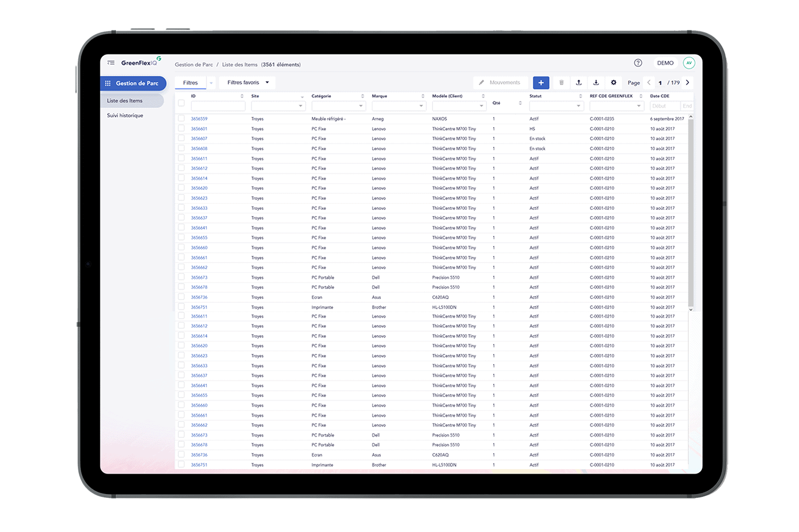This screenshot has width=799, height=532.
Task: Open the help question mark icon
Action: [638, 63]
